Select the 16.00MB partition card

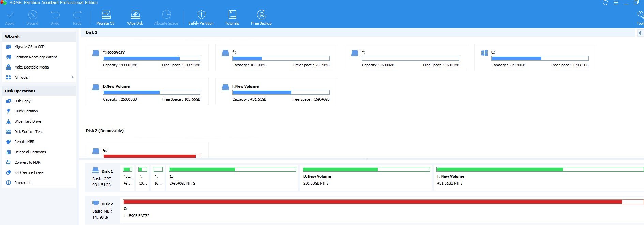tap(406, 57)
